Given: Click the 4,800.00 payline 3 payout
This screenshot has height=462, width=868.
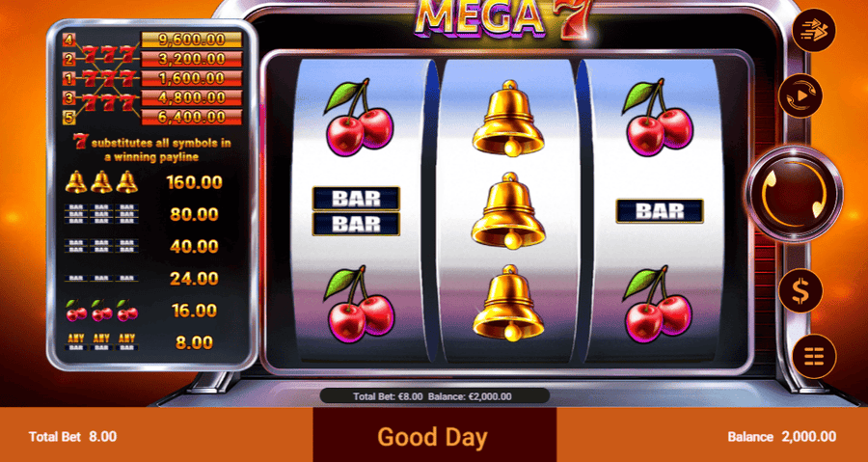Looking at the screenshot, I should tap(192, 98).
